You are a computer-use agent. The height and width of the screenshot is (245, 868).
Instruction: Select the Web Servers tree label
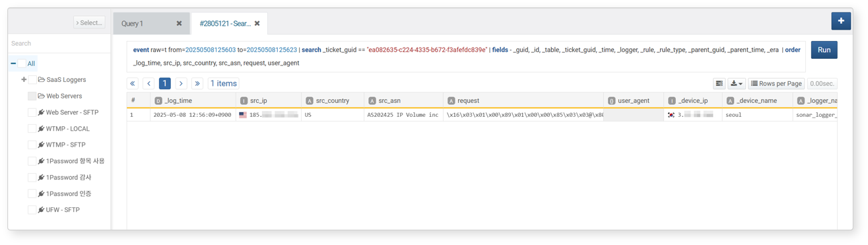click(x=64, y=96)
